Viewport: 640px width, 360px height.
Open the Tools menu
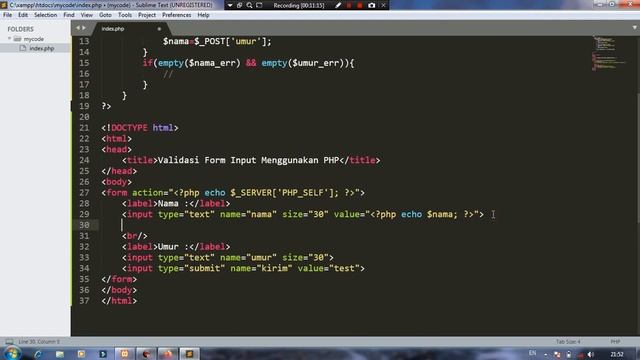(125, 15)
